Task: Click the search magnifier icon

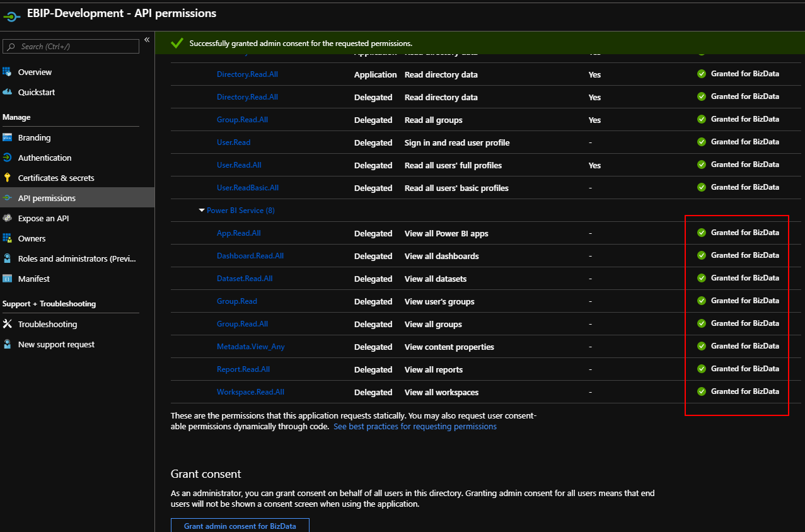Action: point(11,47)
